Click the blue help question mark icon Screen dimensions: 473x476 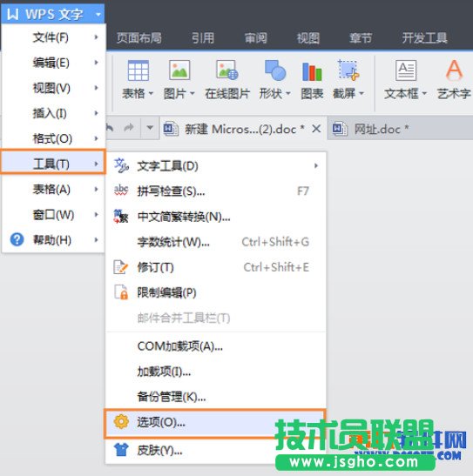pyautogui.click(x=17, y=239)
